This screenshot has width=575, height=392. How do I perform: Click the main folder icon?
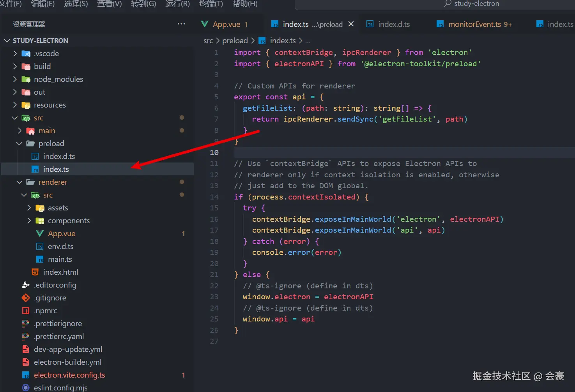(x=31, y=131)
